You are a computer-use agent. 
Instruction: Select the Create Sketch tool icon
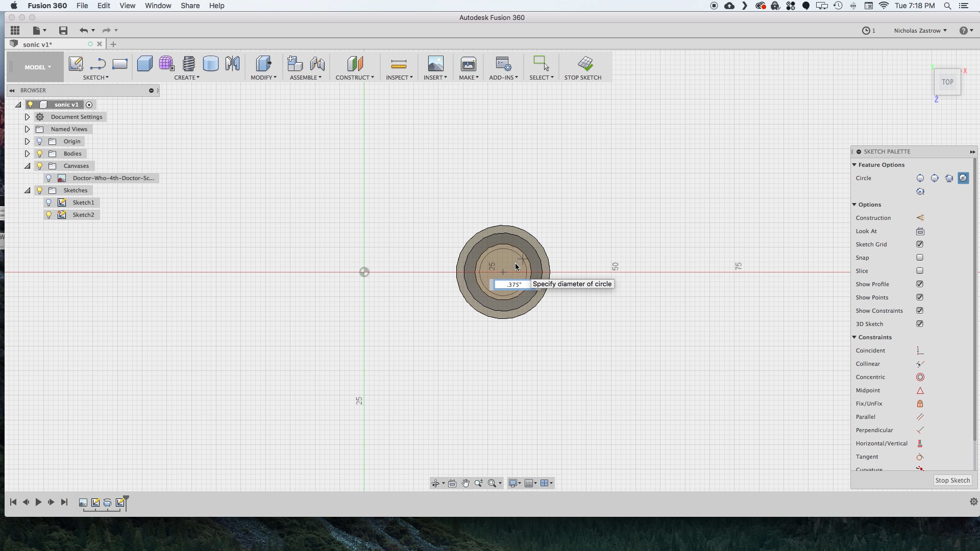(x=76, y=64)
